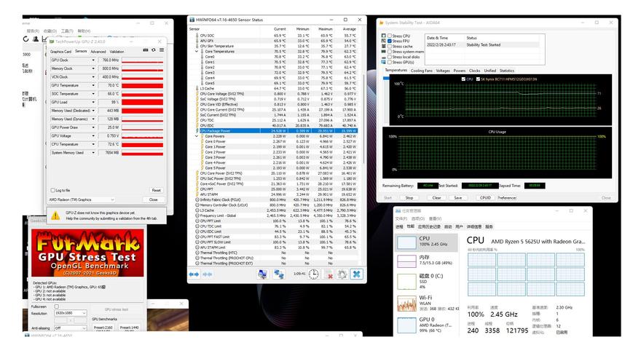Image resolution: width=641 pixels, height=364 pixels.
Task: Click CPU chip icon beside Stress CPU
Action: [383, 36]
